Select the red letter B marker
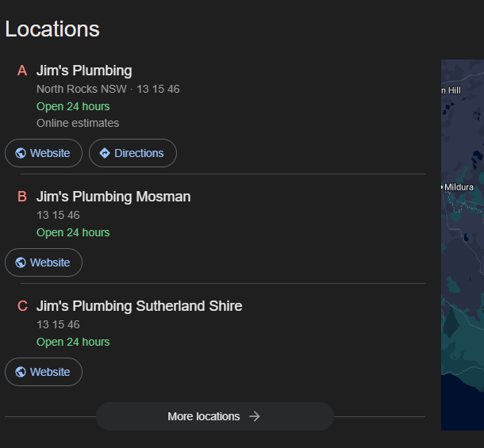The width and height of the screenshot is (484, 448). click(x=22, y=197)
